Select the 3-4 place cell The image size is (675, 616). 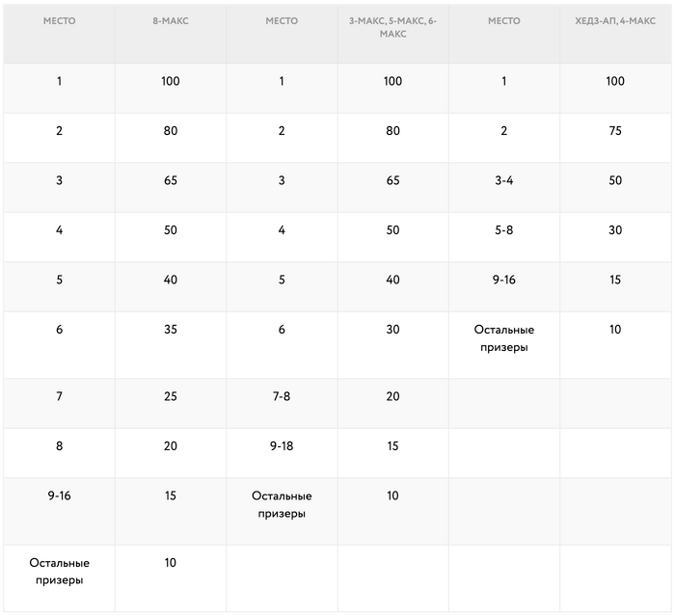503,180
